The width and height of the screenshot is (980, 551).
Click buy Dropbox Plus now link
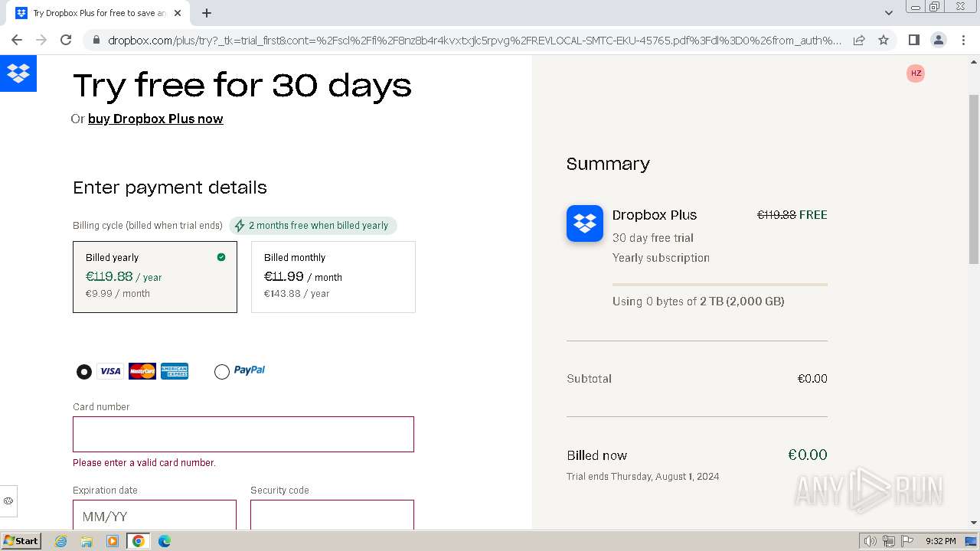point(155,119)
